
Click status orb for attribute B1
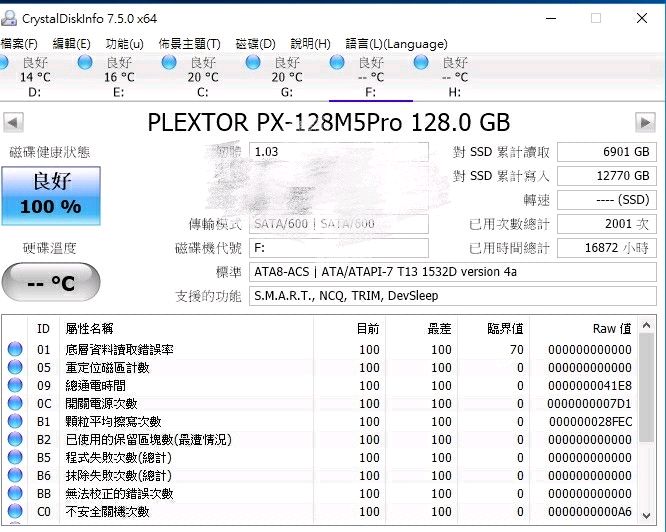coord(15,421)
